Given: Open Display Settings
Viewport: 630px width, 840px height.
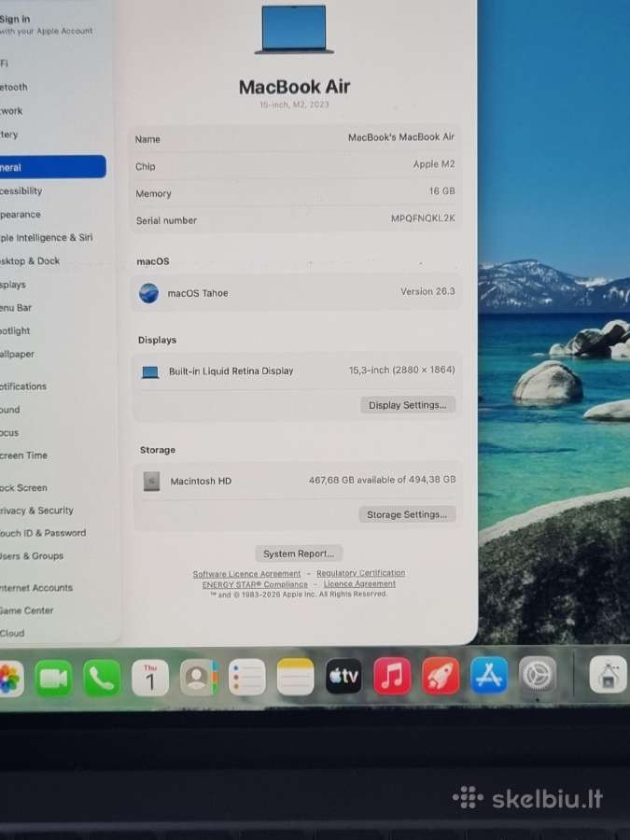Looking at the screenshot, I should click(407, 405).
